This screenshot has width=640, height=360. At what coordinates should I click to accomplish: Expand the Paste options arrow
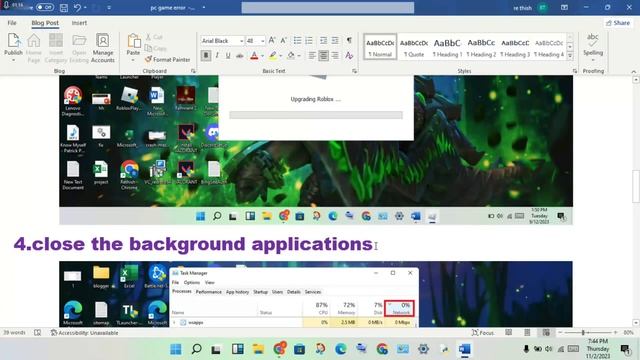(x=133, y=60)
